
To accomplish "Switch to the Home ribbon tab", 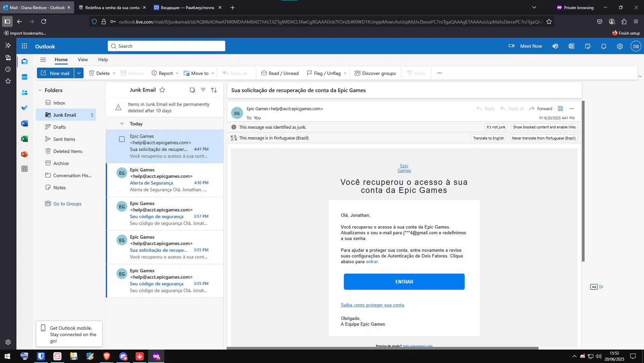I will pyautogui.click(x=61, y=59).
